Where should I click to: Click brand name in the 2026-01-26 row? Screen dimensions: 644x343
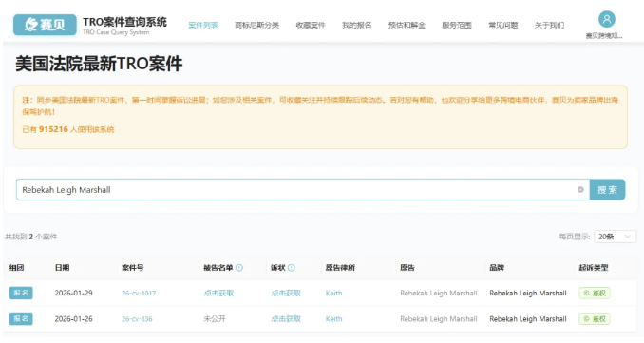[x=528, y=319]
